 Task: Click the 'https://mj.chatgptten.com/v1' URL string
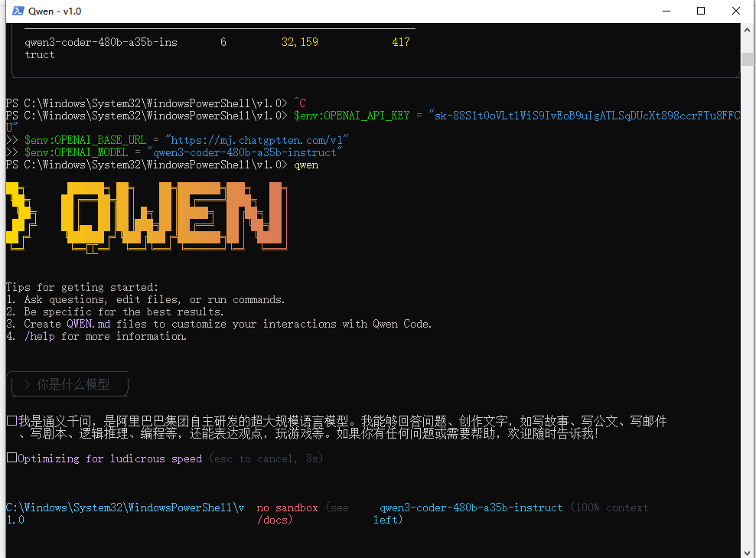(257, 140)
